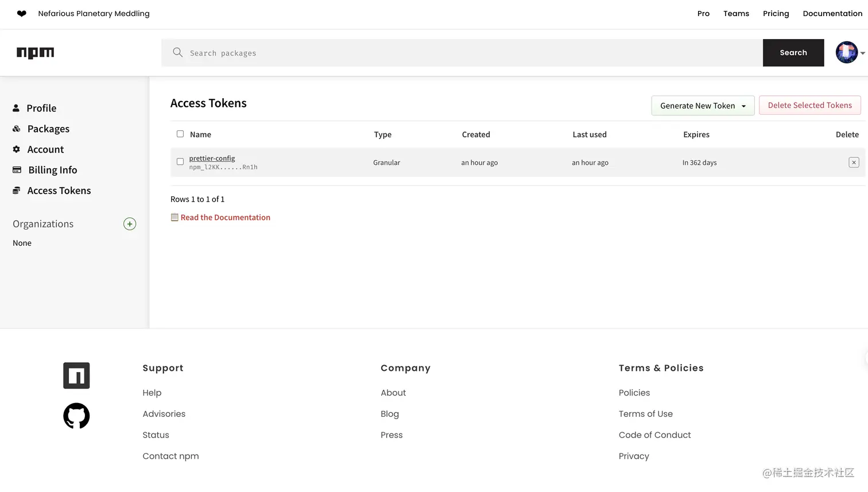868x492 pixels.
Task: Open Documentation in the top navigation
Action: [832, 14]
